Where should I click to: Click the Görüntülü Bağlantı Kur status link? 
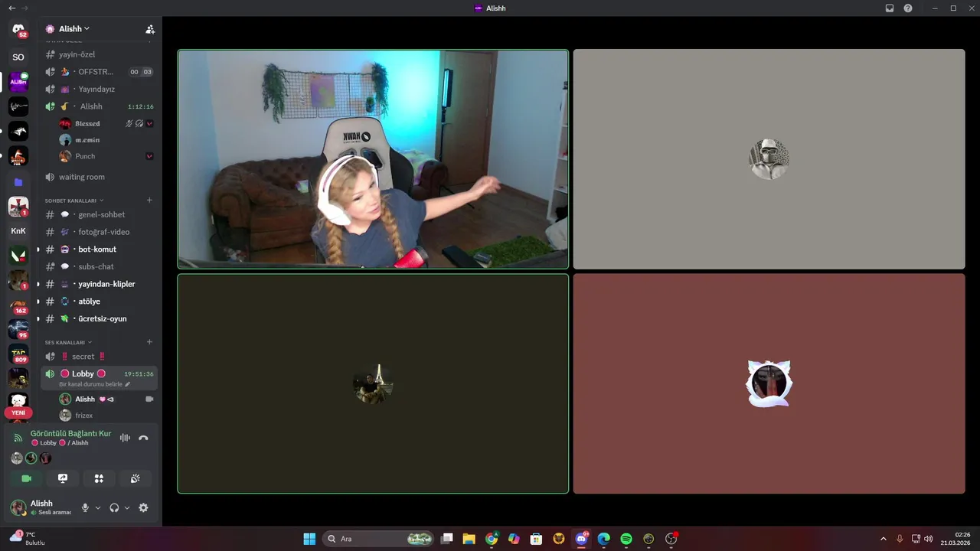click(x=70, y=433)
